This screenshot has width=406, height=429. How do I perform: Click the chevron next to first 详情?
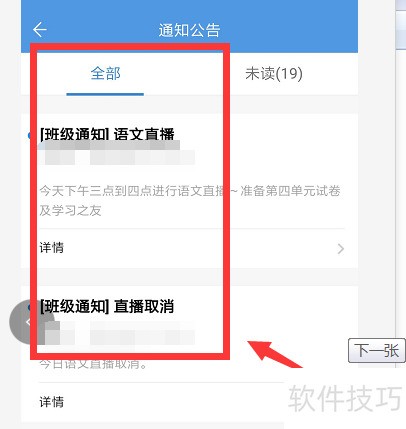coord(340,249)
